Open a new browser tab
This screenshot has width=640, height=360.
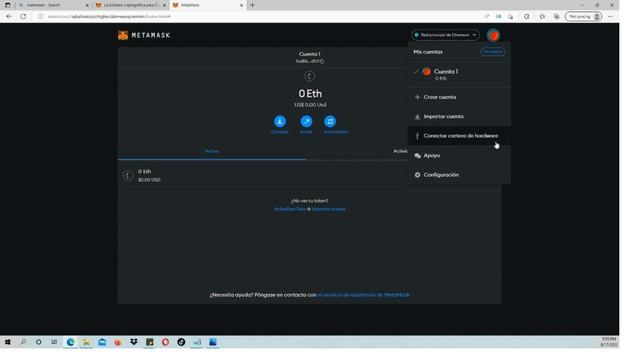point(252,5)
